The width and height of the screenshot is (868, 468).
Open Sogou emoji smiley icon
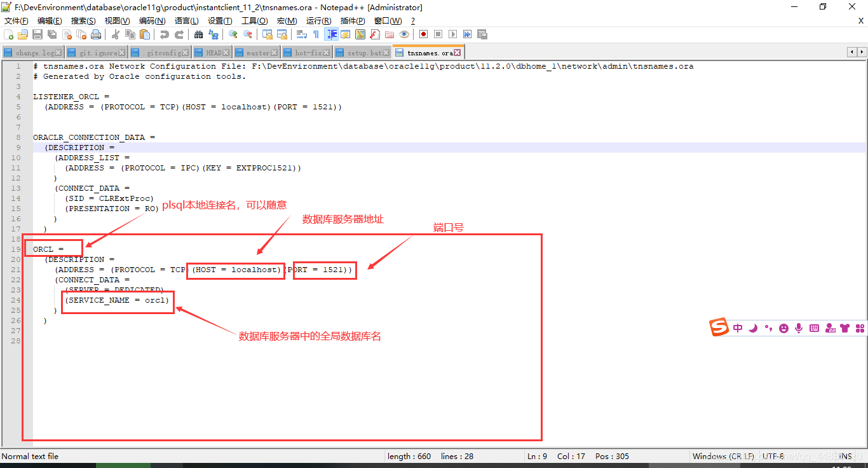[x=784, y=328]
